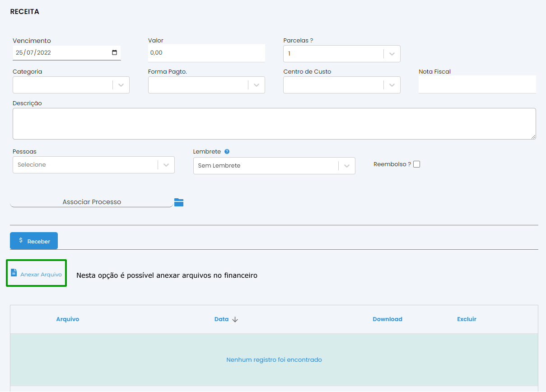Click the Lembrete help question mark icon

click(227, 152)
